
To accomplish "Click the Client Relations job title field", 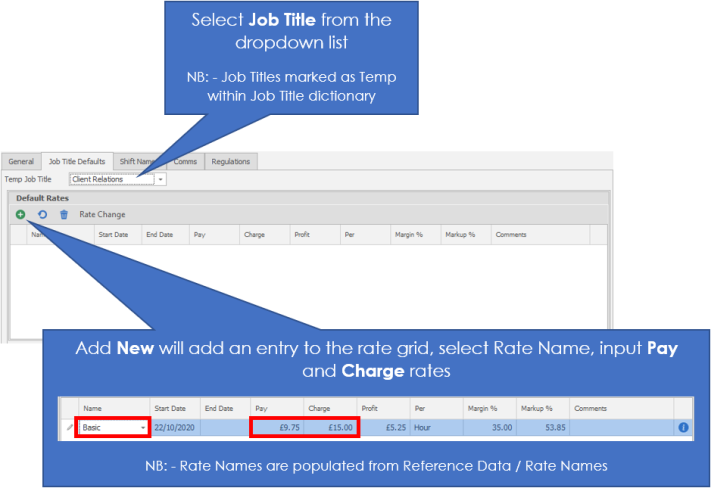I will (111, 179).
